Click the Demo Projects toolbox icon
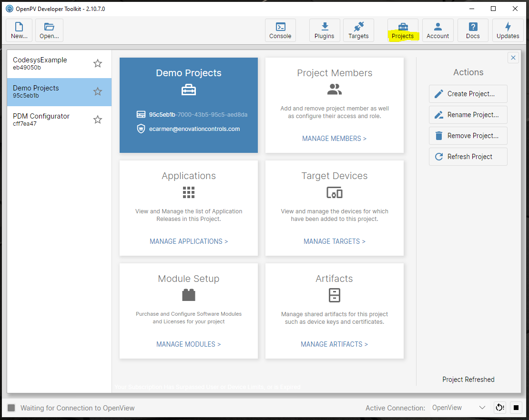The height and width of the screenshot is (420, 529). click(189, 90)
